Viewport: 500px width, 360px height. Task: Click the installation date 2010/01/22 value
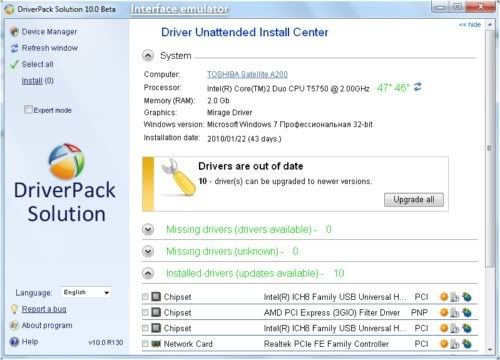tap(244, 138)
